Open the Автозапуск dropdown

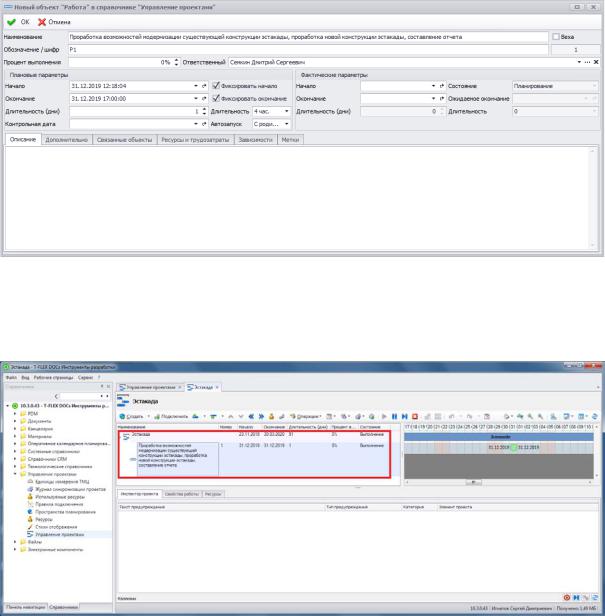(x=286, y=124)
